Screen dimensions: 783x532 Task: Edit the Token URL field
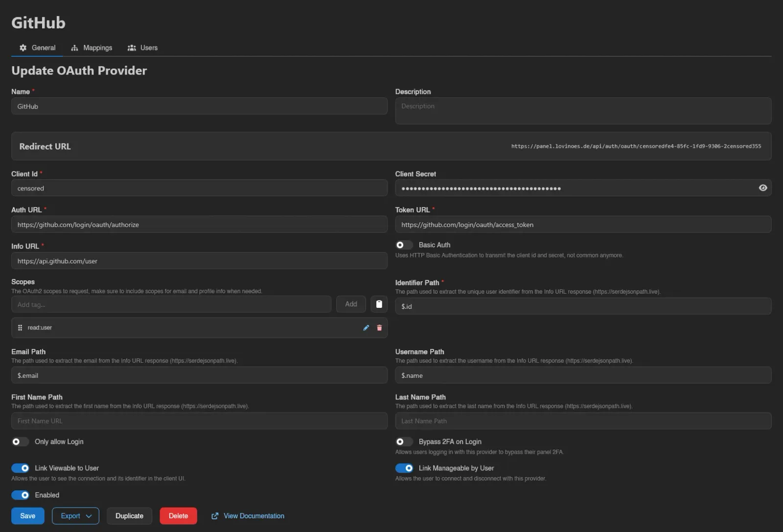point(583,225)
